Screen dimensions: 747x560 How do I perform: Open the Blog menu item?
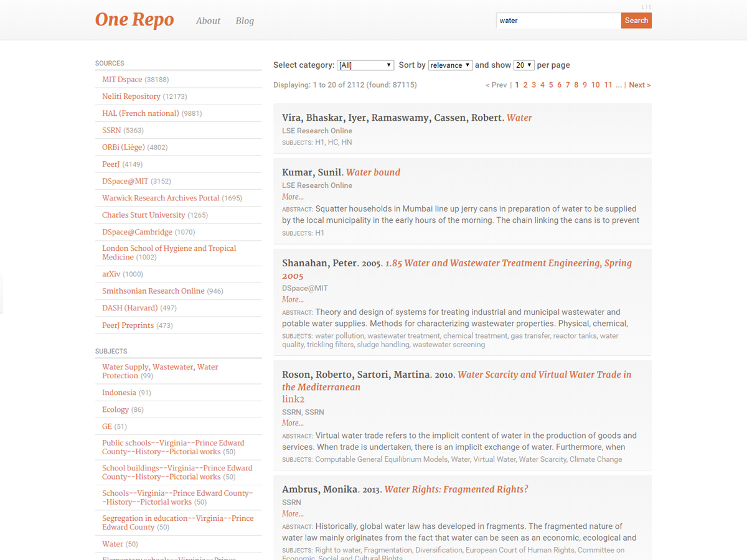pos(245,21)
